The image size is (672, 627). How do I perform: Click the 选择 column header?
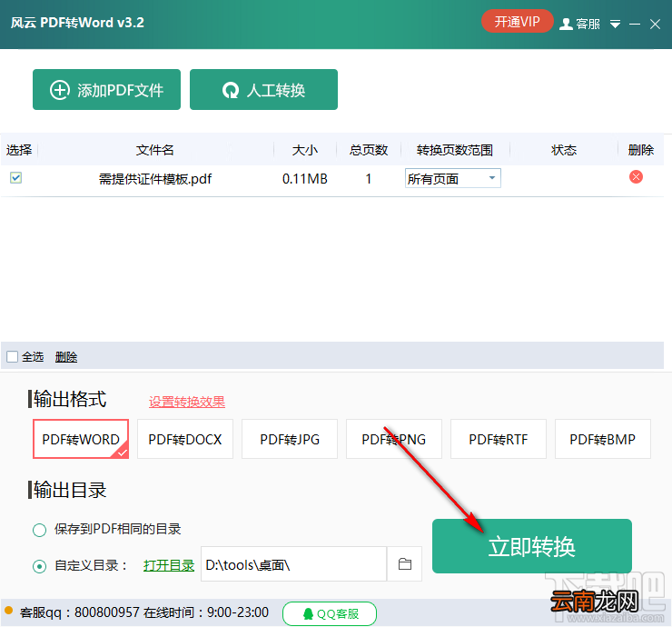[x=19, y=150]
